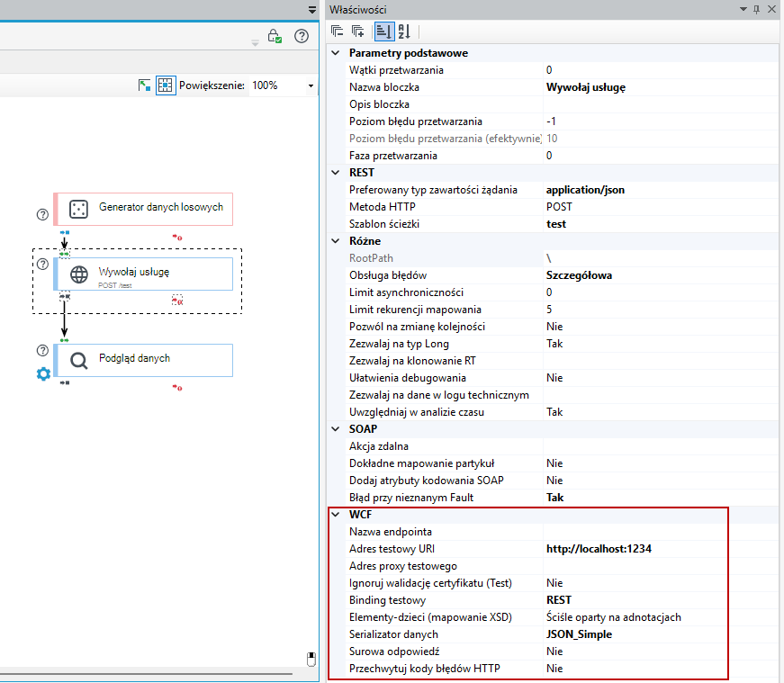Click the Obsługa błędów value Szczegółowa
The width and height of the screenshot is (784, 683).
click(x=579, y=275)
